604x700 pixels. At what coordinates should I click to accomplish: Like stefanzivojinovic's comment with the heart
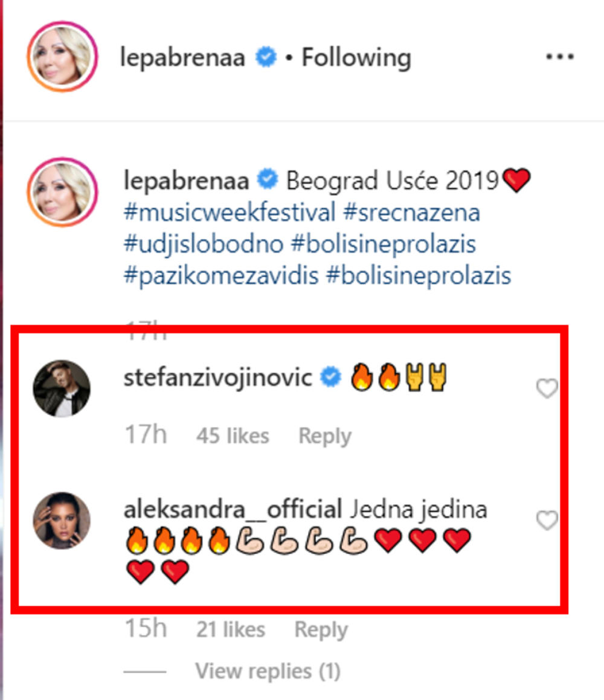pyautogui.click(x=547, y=390)
